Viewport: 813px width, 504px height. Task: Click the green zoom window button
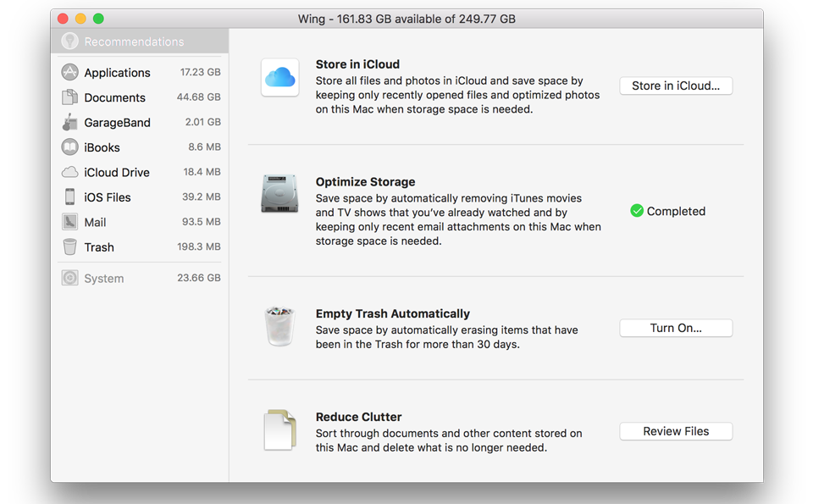point(98,19)
